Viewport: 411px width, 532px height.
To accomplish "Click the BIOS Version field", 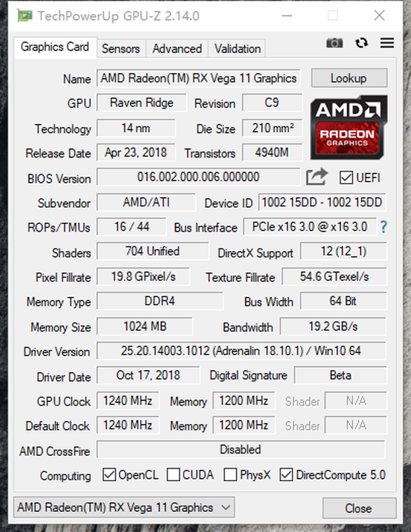I will 199,177.
